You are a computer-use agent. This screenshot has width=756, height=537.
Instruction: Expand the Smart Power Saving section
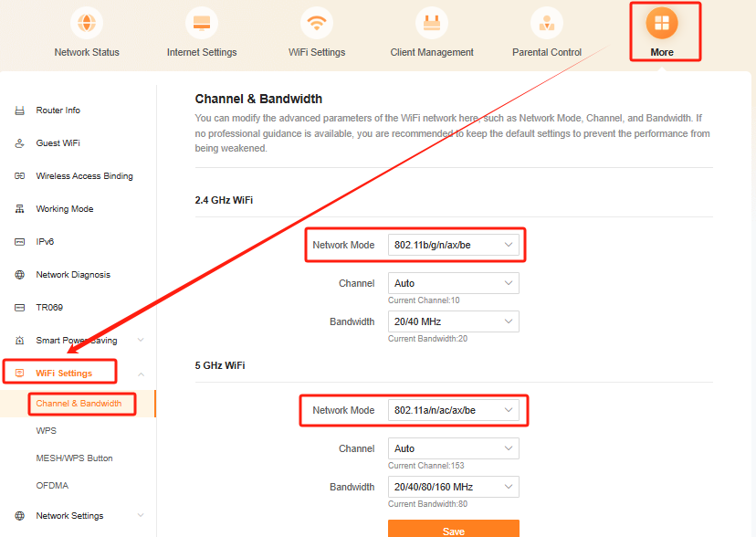[x=140, y=340]
